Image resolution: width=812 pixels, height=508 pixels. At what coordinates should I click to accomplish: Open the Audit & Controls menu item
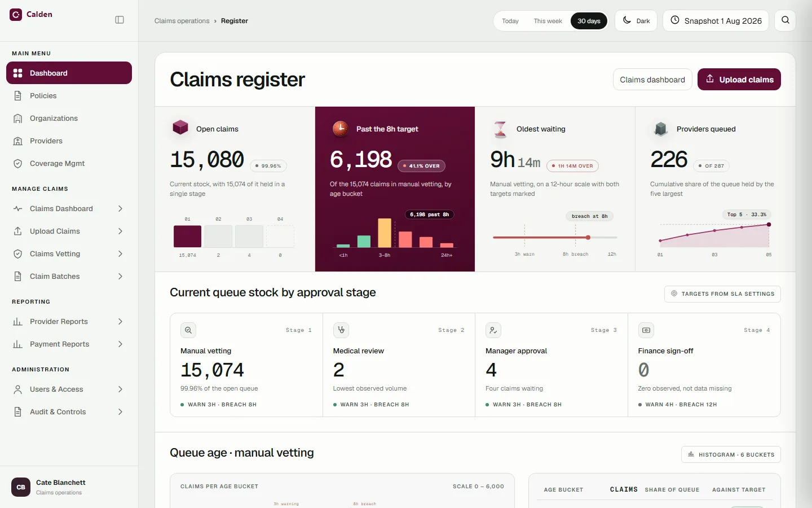coord(69,412)
